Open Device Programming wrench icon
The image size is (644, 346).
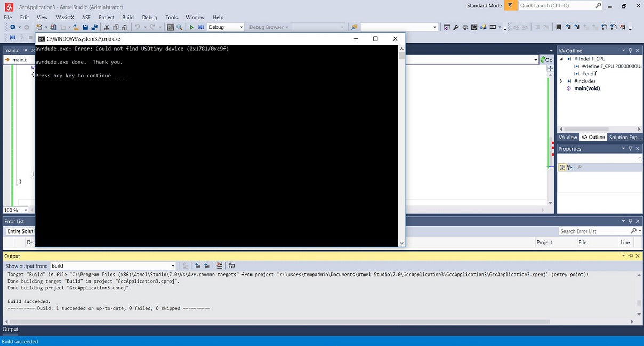pyautogui.click(x=456, y=27)
